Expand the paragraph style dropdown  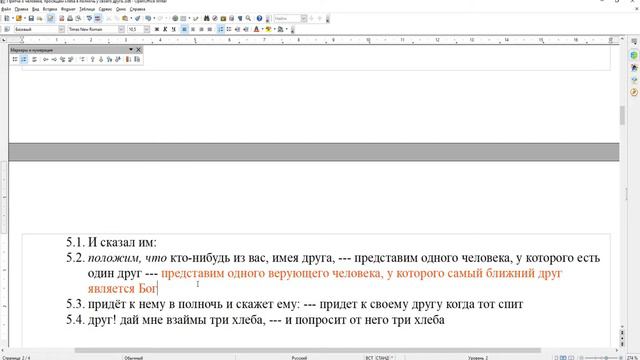pos(61,29)
